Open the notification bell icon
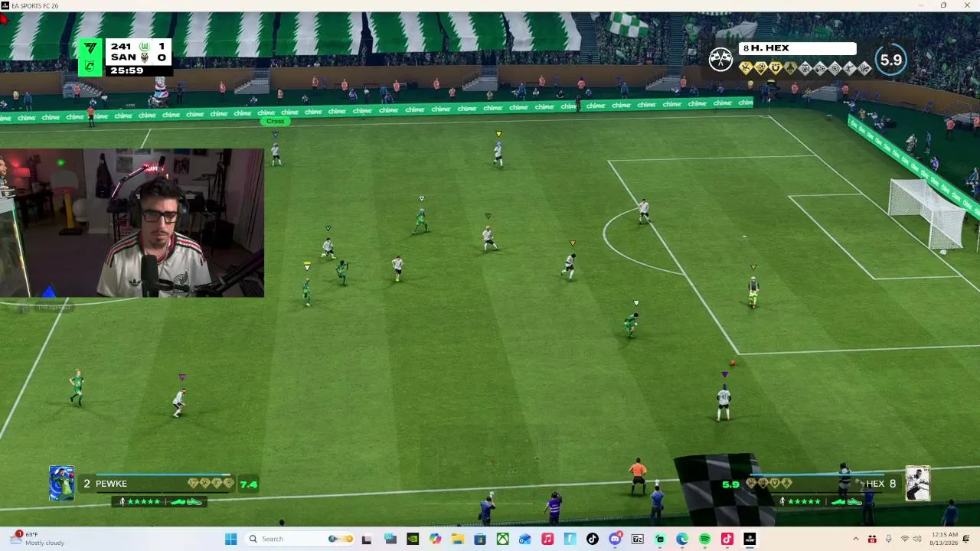This screenshot has width=980, height=551. coord(966,539)
